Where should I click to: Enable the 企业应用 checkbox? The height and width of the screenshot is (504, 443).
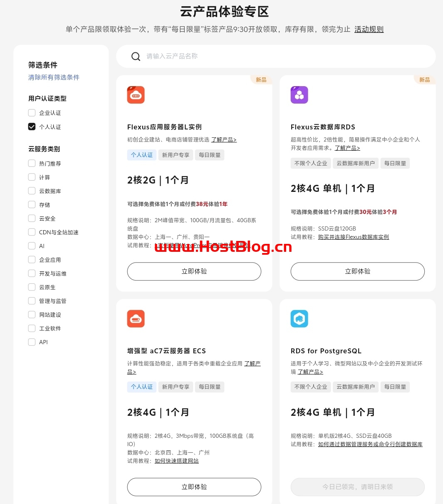[x=32, y=259]
